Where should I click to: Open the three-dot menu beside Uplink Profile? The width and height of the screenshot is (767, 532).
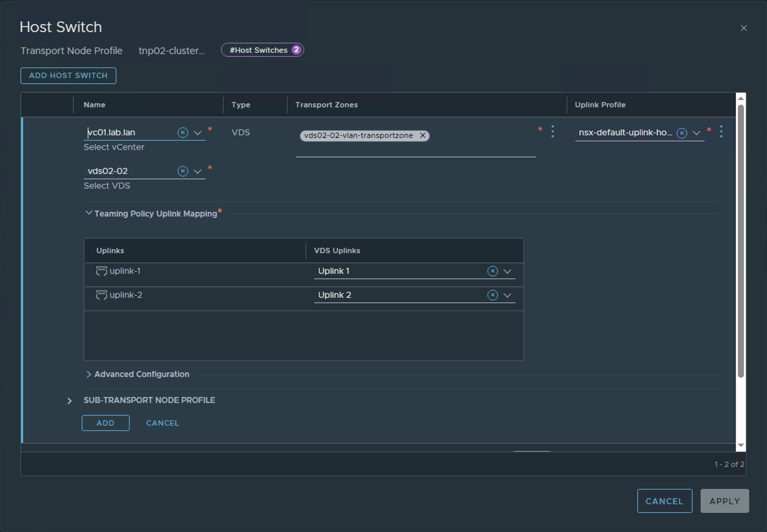coord(721,132)
